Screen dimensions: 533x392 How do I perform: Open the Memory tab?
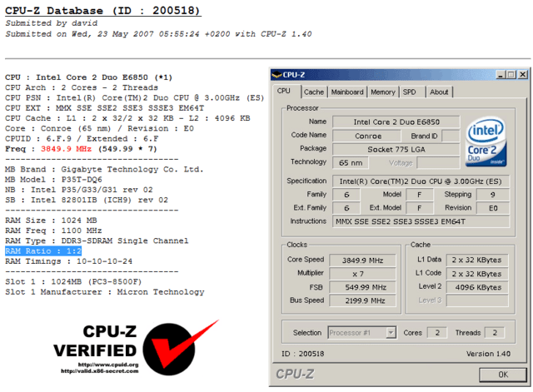383,92
